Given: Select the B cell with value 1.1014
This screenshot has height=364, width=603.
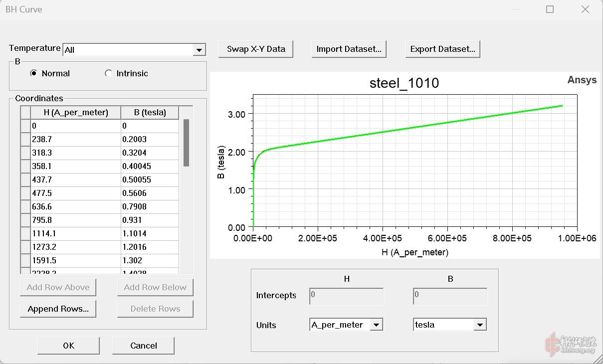Looking at the screenshot, I should [150, 233].
